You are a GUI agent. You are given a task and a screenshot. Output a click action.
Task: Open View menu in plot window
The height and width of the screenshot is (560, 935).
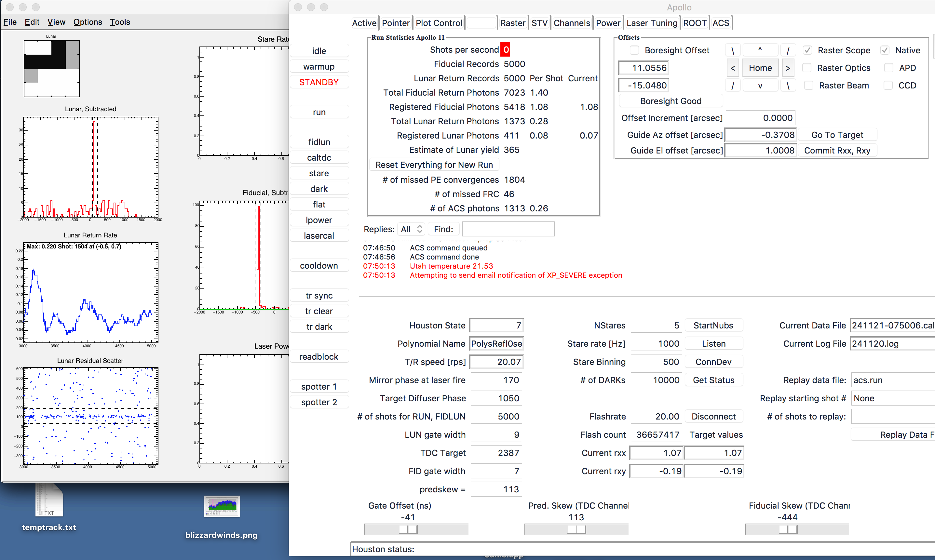(56, 22)
